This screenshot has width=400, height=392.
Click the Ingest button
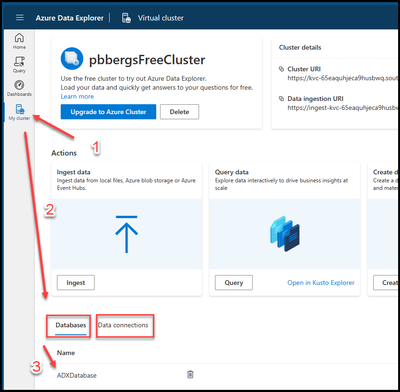click(x=76, y=283)
